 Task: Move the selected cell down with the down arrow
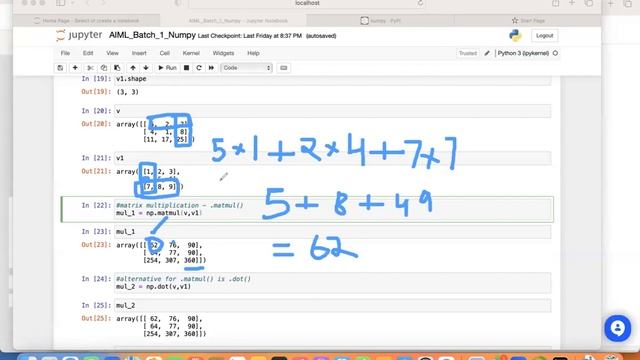[x=146, y=68]
